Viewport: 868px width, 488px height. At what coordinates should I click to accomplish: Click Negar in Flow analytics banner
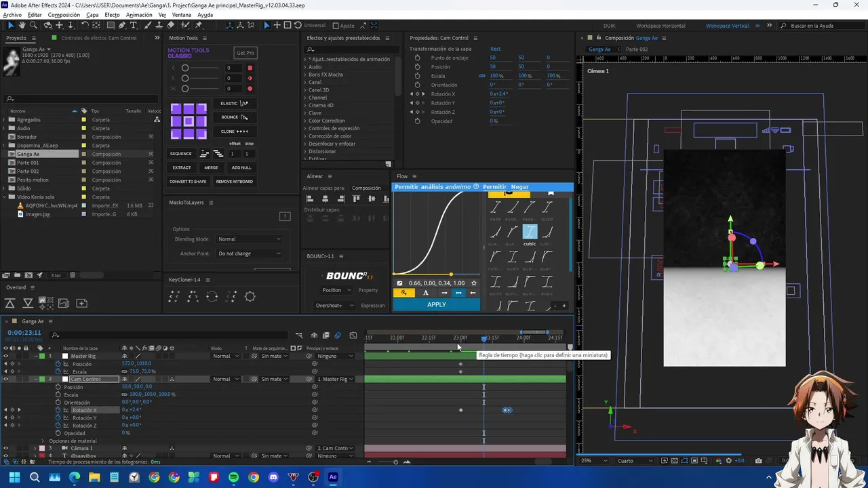click(x=519, y=187)
